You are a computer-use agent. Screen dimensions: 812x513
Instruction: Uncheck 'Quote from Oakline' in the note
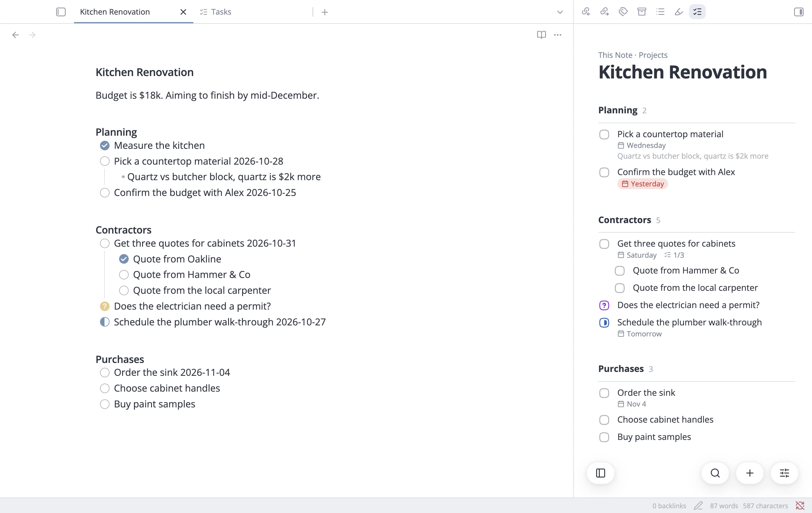pyautogui.click(x=124, y=259)
